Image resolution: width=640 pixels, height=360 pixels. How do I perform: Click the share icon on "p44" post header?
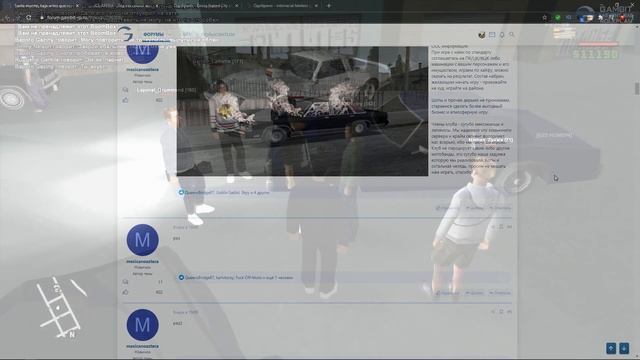tap(493, 227)
